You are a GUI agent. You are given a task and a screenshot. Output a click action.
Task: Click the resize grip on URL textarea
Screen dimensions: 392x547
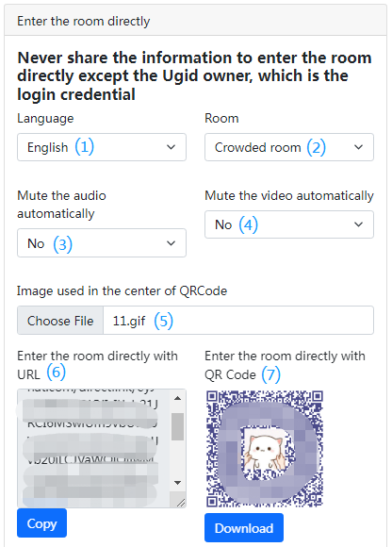pyautogui.click(x=181, y=503)
